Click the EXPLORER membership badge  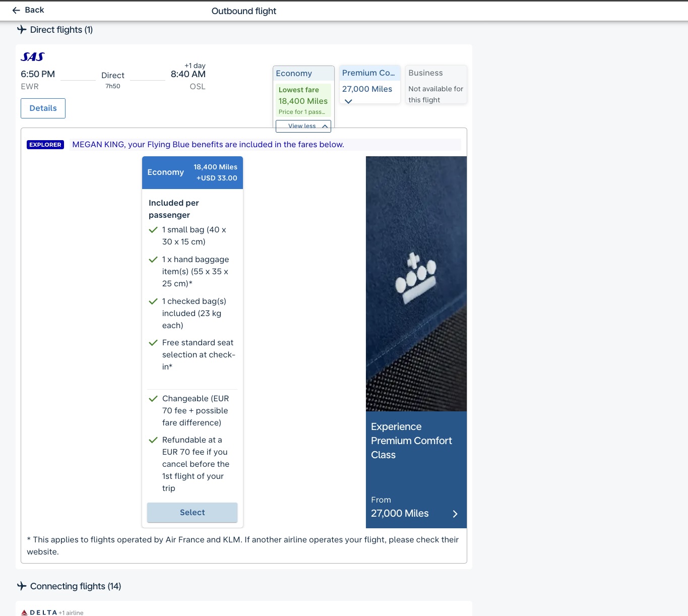tap(45, 145)
